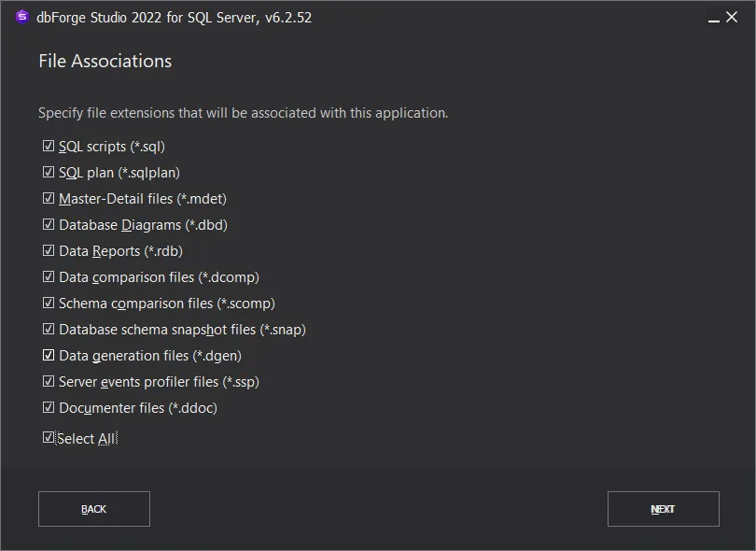Image resolution: width=756 pixels, height=551 pixels.
Task: Click the File Associations heading
Action: tap(105, 62)
